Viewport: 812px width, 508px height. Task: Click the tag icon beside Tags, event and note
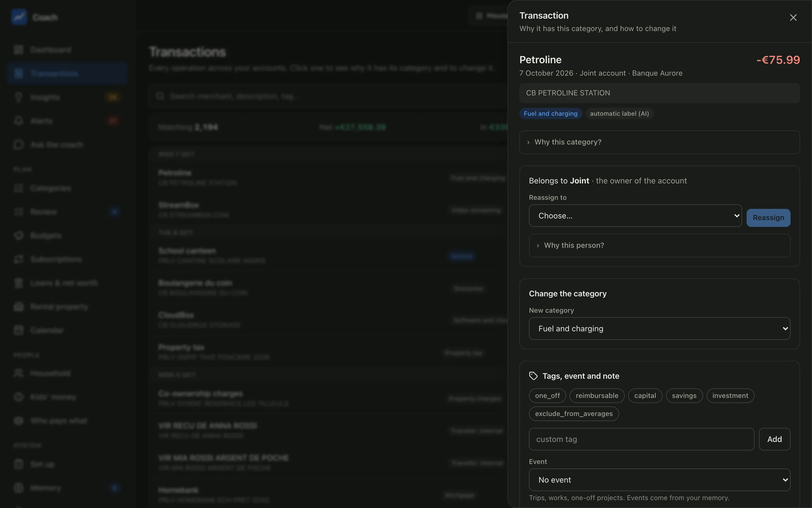[x=533, y=376]
